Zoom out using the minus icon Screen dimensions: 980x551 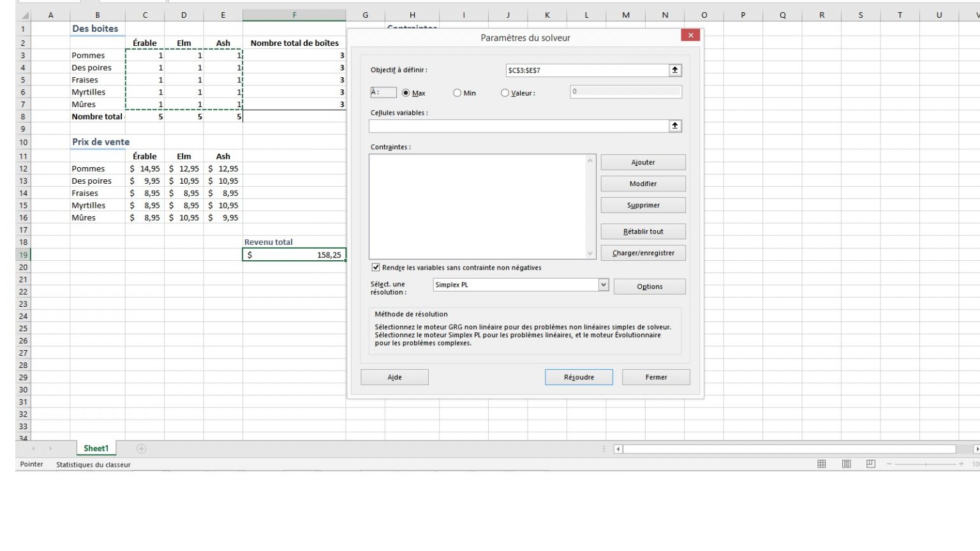pyautogui.click(x=890, y=464)
